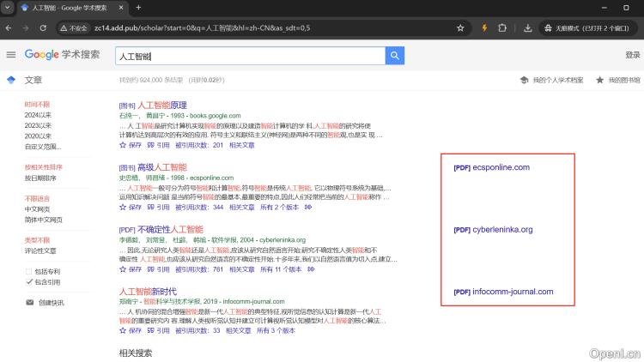This screenshot has width=644, height=362.
Task: Expand more options arrows for 高级人工智能 result
Action: pyautogui.click(x=308, y=207)
